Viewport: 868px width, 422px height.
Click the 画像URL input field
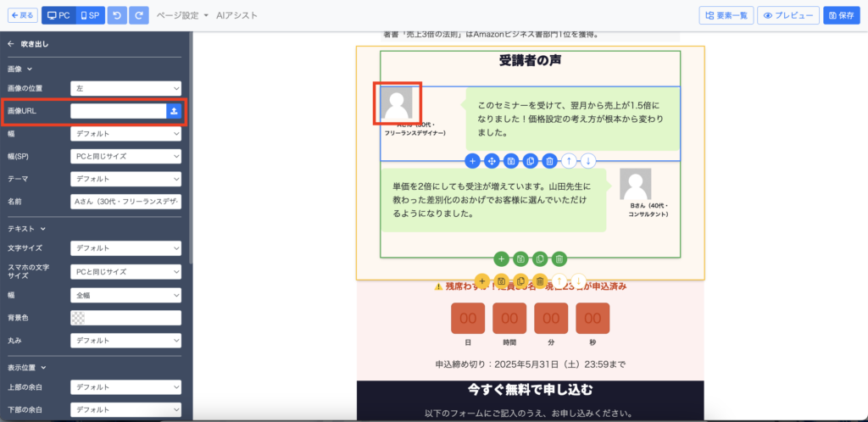point(119,111)
